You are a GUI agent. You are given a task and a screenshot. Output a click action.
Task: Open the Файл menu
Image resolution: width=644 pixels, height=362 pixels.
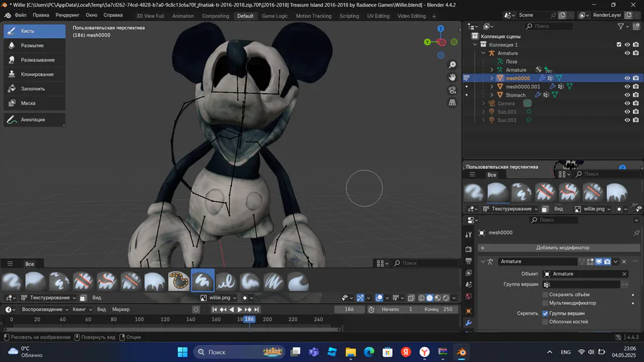[x=21, y=15]
